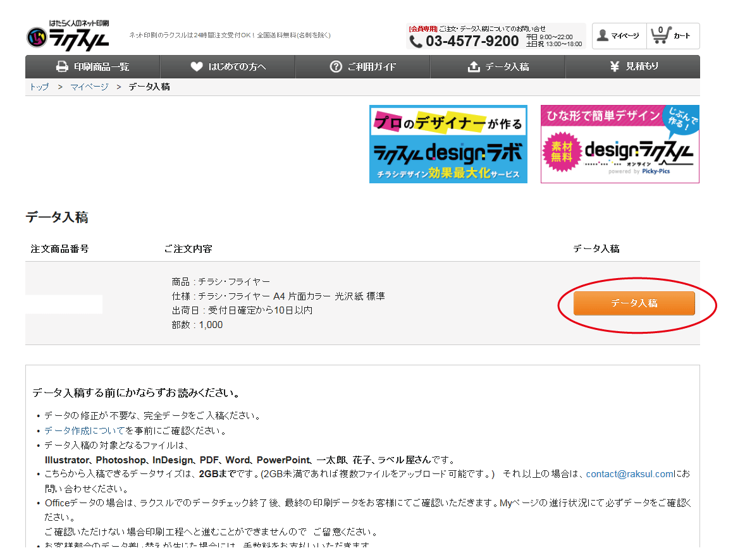The image size is (733, 560).
Task: Click 注文商品番号 column header
Action: click(60, 249)
